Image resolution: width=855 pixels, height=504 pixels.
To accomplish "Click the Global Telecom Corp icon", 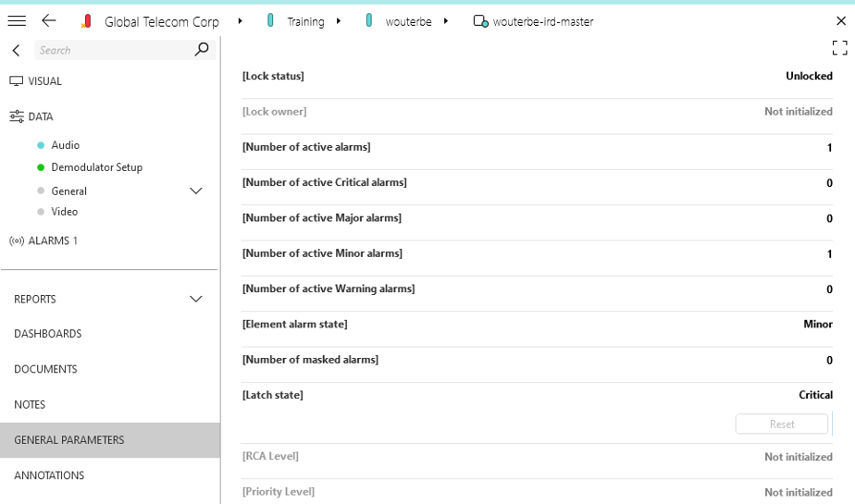I will point(86,21).
